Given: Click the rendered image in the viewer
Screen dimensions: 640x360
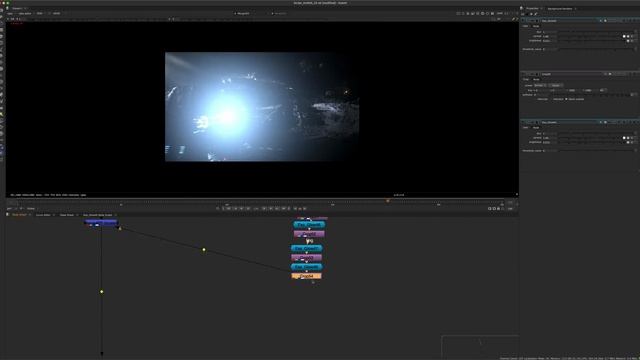Looking at the screenshot, I should (x=262, y=107).
